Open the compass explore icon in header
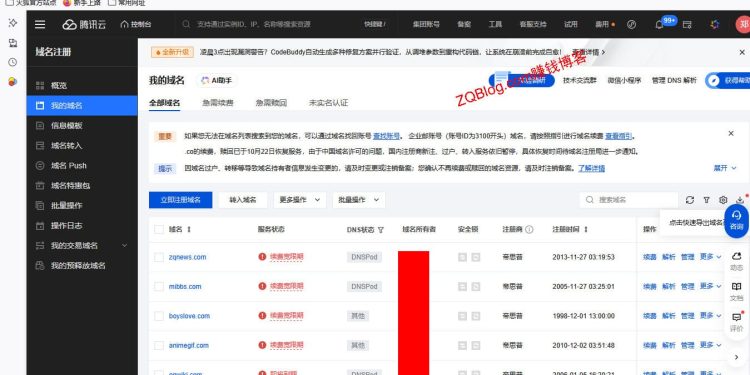The width and height of the screenshot is (750, 375). 631,24
